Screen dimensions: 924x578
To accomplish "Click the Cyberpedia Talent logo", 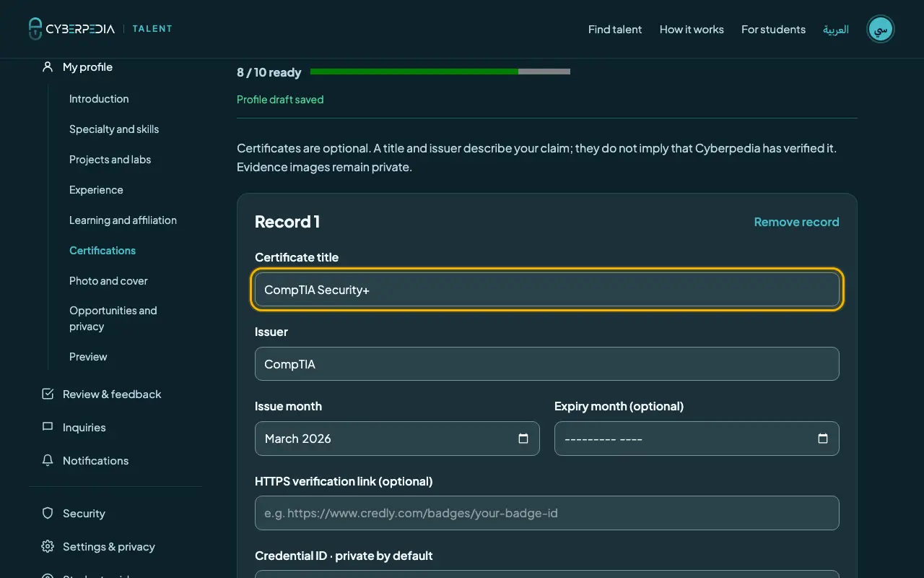I will point(100,29).
